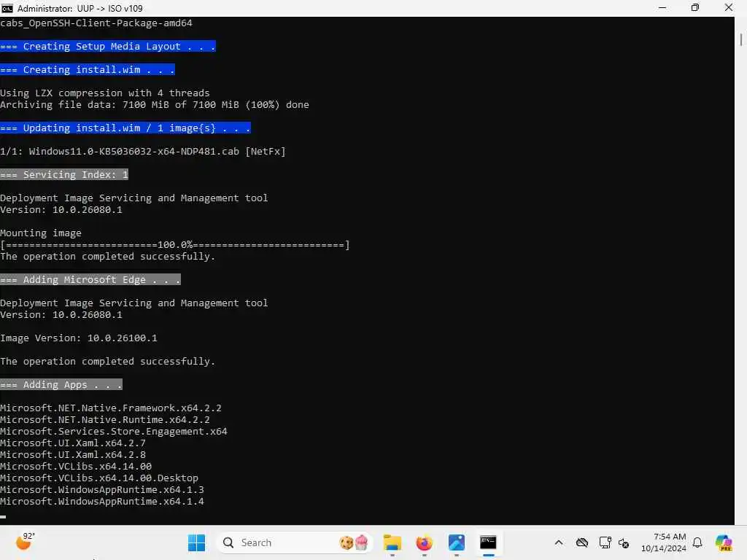Click 'Microsoft.Services.Store.Engagement.x64'
The width and height of the screenshot is (747, 560).
(114, 432)
